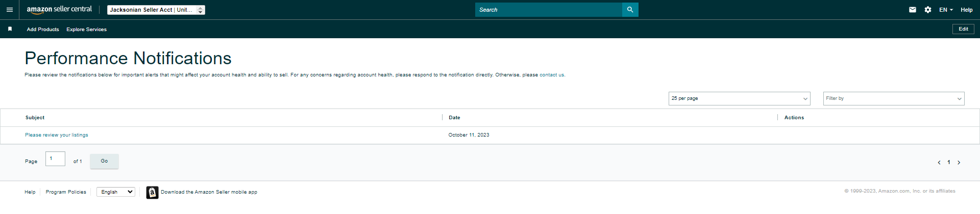The width and height of the screenshot is (980, 214).
Task: Open the messages envelope icon
Action: 913,10
